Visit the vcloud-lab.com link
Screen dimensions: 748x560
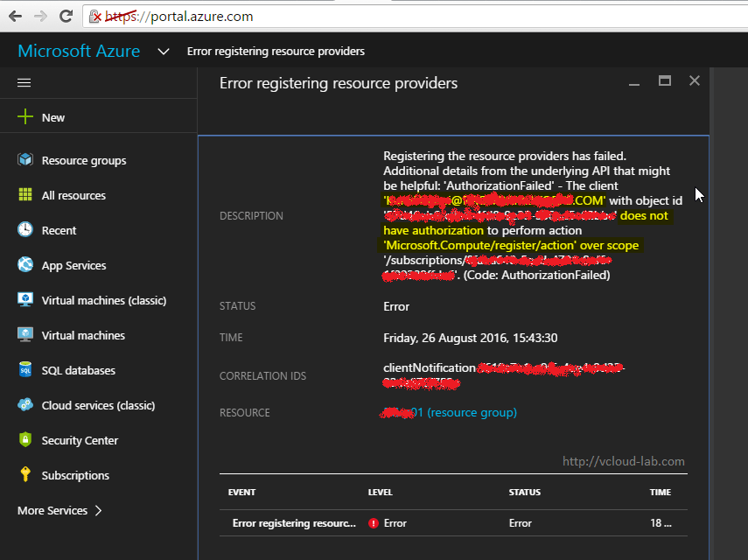pos(623,461)
